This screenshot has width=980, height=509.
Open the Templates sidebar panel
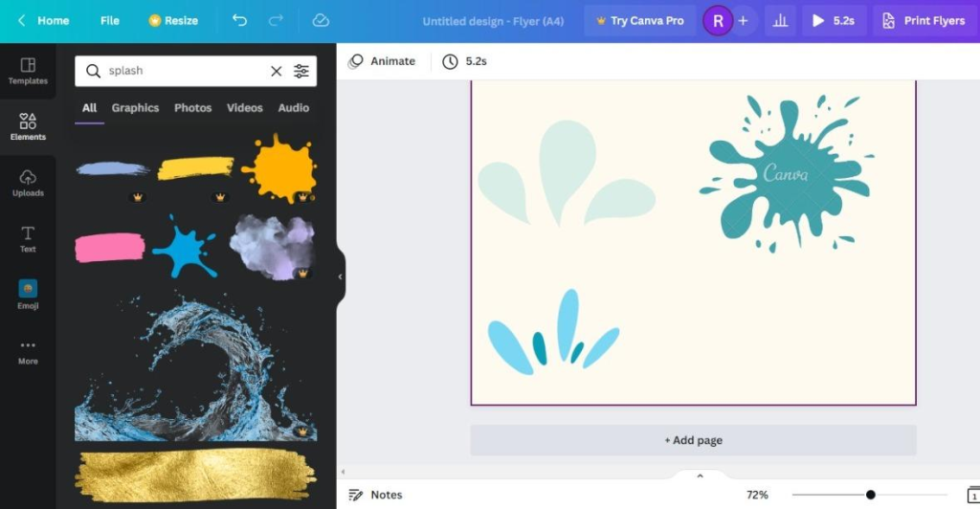coord(28,71)
